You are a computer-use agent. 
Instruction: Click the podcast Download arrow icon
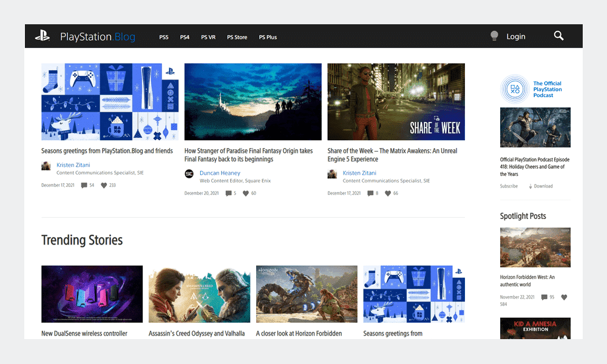point(531,186)
